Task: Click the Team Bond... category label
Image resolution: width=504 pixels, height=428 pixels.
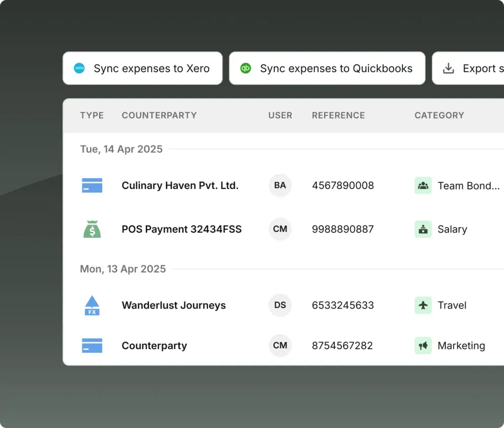Action: 468,186
